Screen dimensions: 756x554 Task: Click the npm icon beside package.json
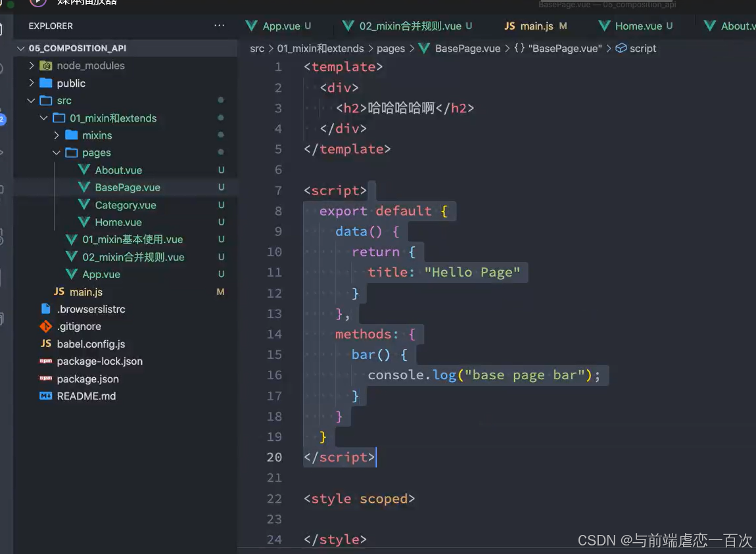click(46, 378)
